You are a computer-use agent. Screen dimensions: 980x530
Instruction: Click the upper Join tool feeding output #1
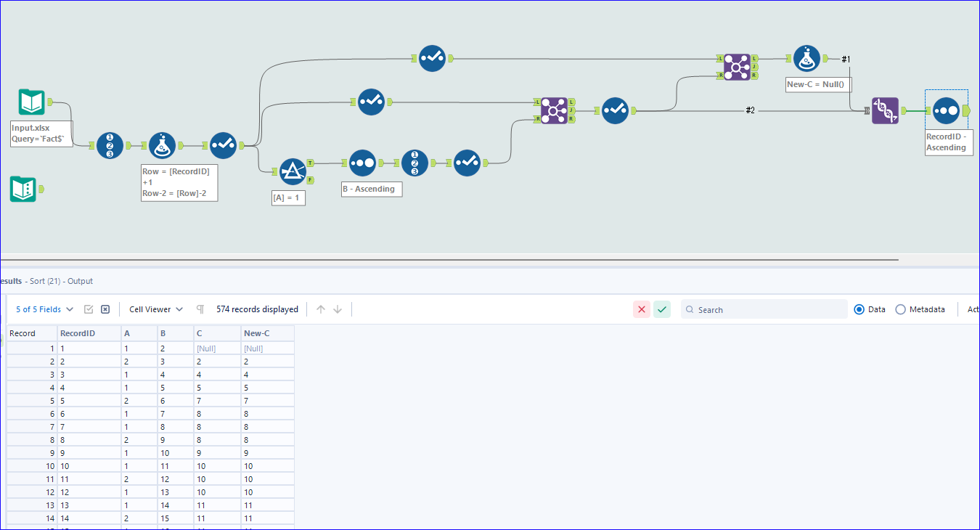[737, 68]
